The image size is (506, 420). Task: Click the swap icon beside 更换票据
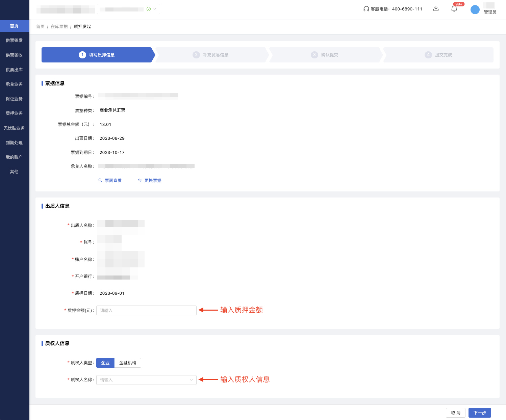click(140, 181)
